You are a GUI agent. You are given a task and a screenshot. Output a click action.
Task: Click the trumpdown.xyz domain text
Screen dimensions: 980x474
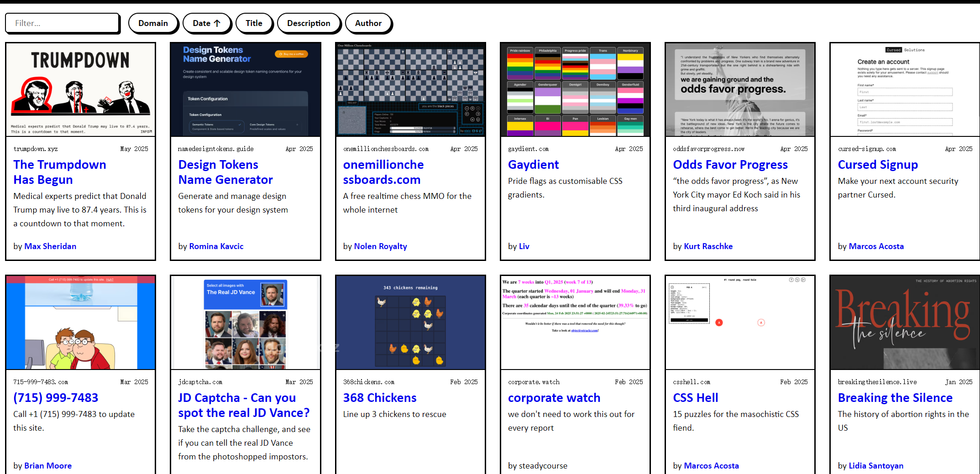(x=36, y=149)
